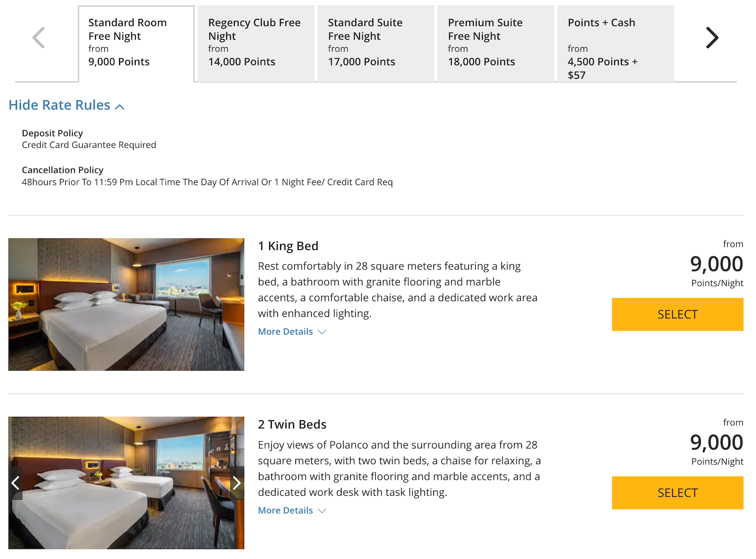Click the previous photo arrow on Twin Beds image
This screenshot has height=559, width=756.
16,483
